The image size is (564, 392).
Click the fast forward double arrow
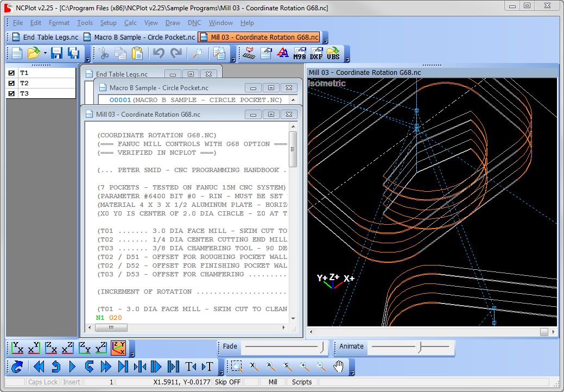[x=106, y=367]
